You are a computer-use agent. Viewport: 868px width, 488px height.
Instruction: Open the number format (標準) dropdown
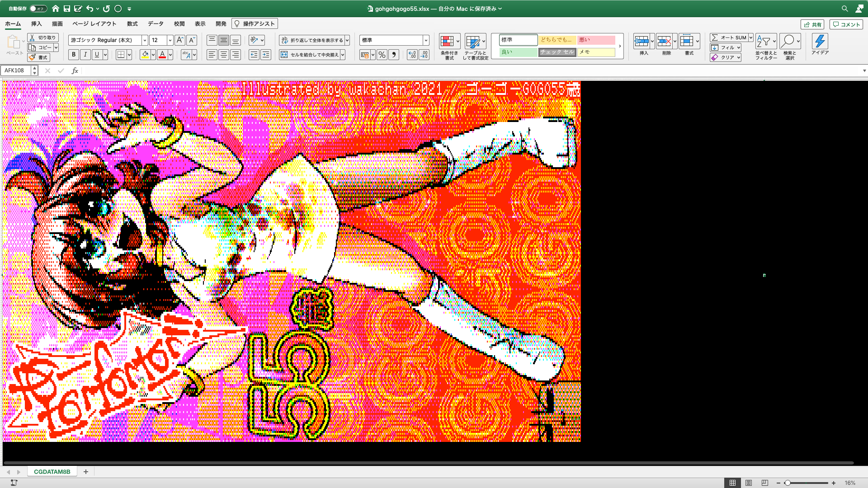tap(426, 40)
